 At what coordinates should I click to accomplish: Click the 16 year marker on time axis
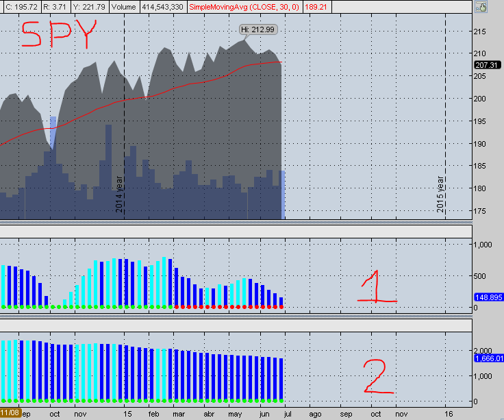tap(449, 414)
